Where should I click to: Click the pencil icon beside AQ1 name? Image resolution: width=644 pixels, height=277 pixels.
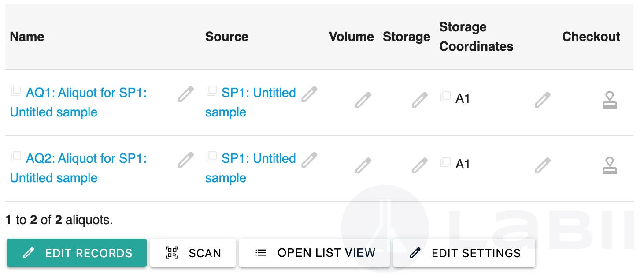(x=185, y=94)
